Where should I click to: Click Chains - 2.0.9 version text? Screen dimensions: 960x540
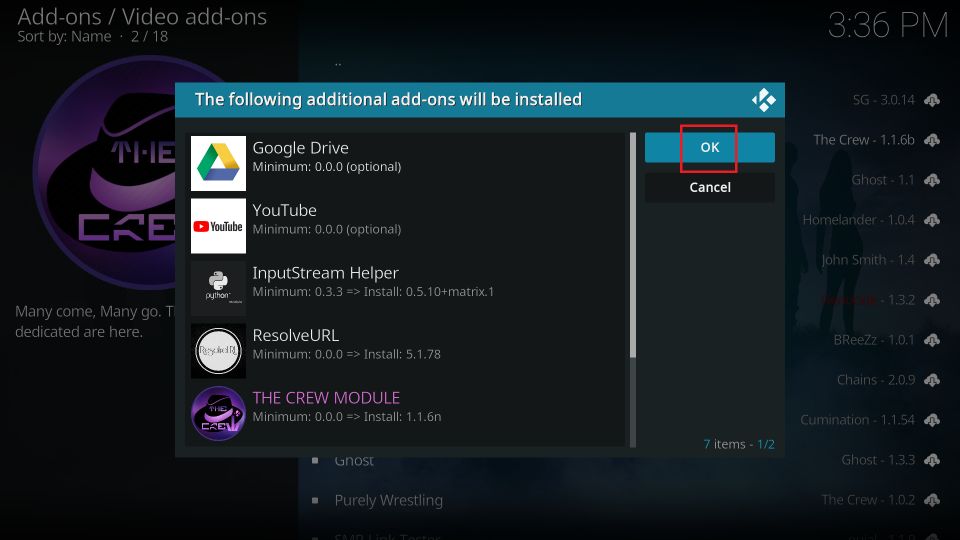(876, 380)
